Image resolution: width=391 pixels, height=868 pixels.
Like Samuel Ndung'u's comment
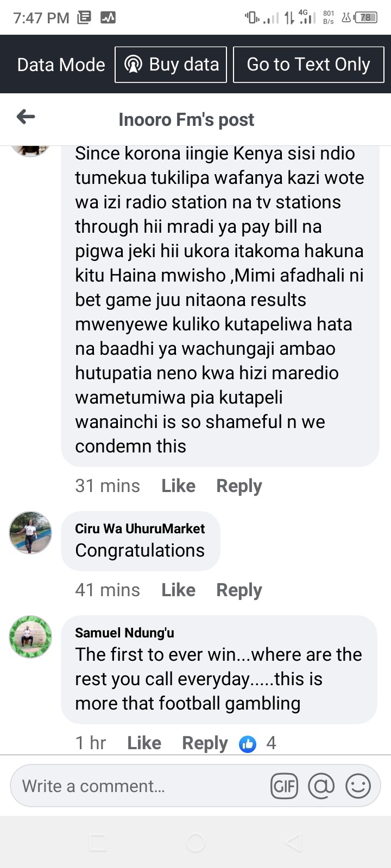(144, 743)
